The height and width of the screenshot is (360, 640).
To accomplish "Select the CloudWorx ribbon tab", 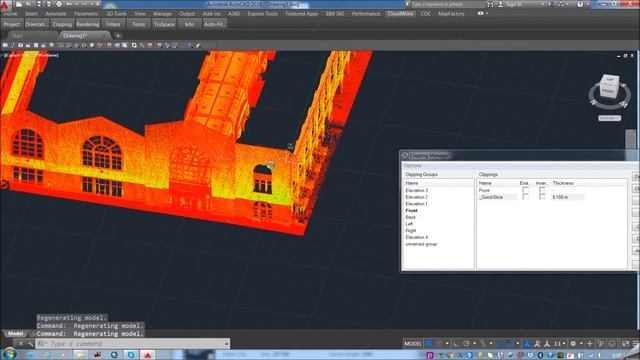I will pyautogui.click(x=400, y=13).
